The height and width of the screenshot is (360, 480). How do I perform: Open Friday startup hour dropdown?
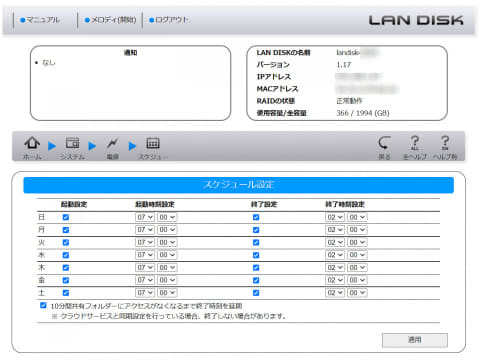coord(145,280)
